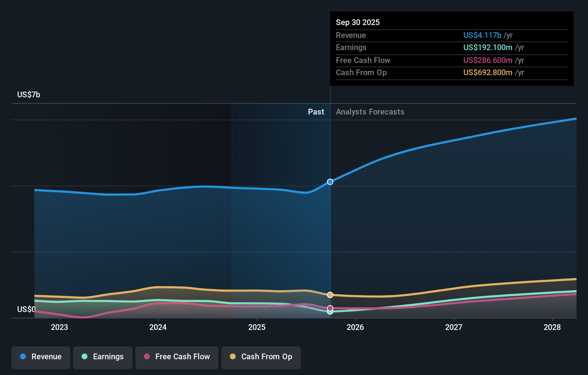
Task: Select the blue Revenue marker on the chart
Action: tap(329, 181)
